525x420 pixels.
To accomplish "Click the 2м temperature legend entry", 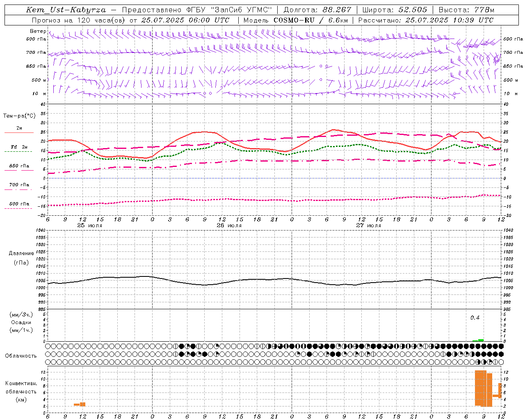I will click(19, 128).
